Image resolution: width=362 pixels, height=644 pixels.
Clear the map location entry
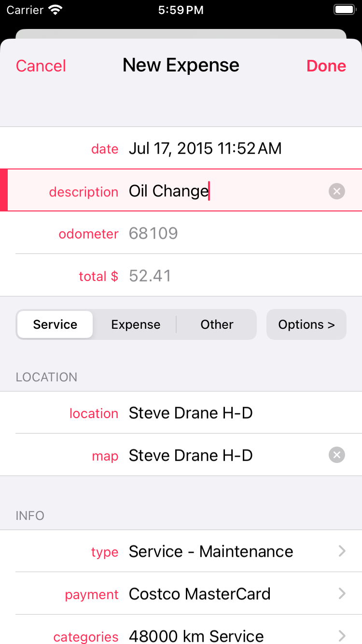tap(337, 455)
